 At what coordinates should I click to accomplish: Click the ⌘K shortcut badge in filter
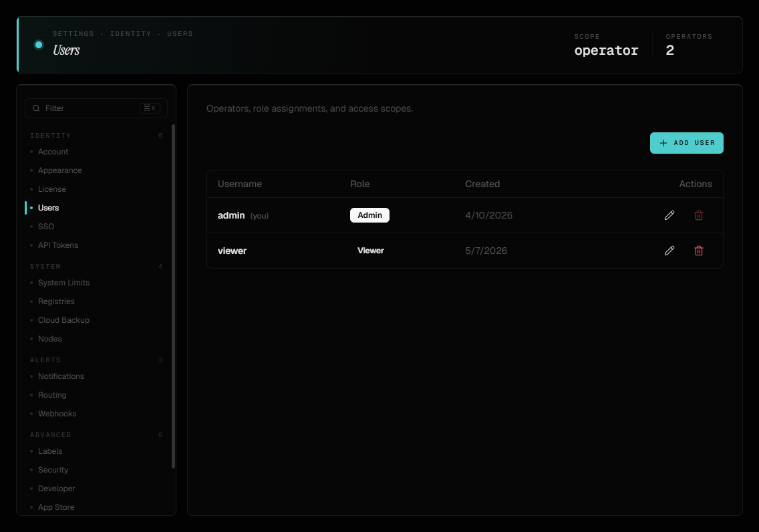[150, 108]
